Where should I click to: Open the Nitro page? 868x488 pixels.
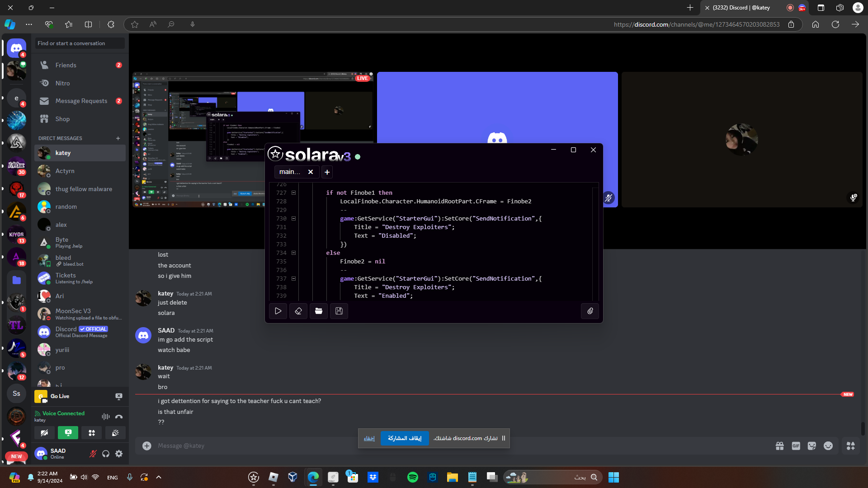[x=80, y=83]
